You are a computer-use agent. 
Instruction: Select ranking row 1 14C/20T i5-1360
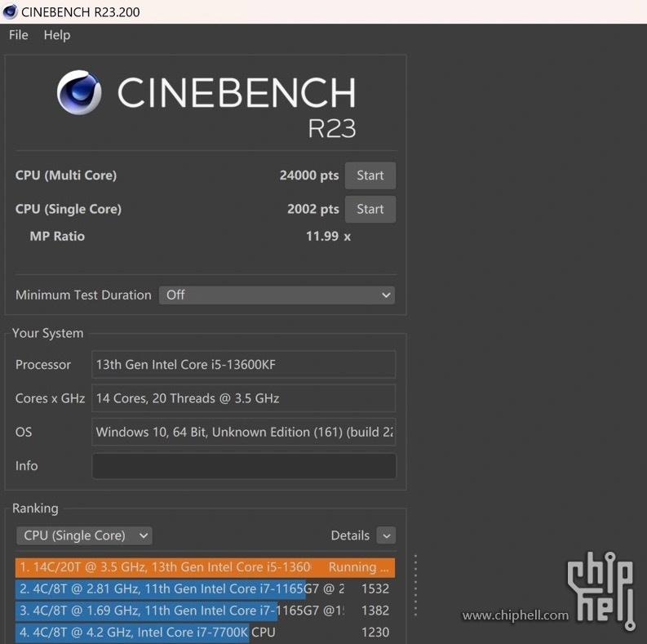(205, 567)
